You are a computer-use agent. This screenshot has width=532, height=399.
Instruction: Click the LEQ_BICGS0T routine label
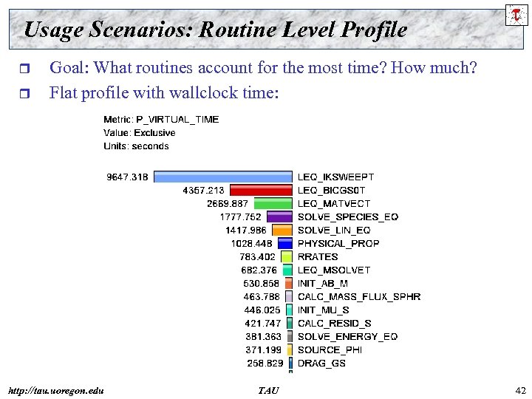[331, 191]
